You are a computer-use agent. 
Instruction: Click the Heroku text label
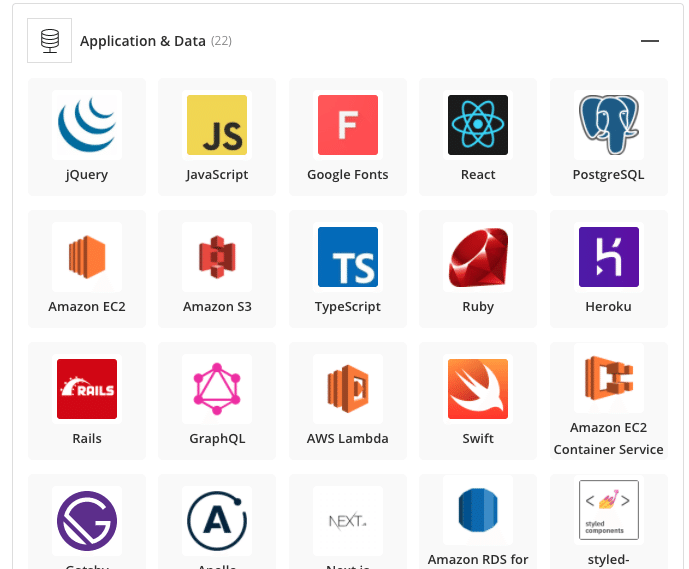pos(609,307)
